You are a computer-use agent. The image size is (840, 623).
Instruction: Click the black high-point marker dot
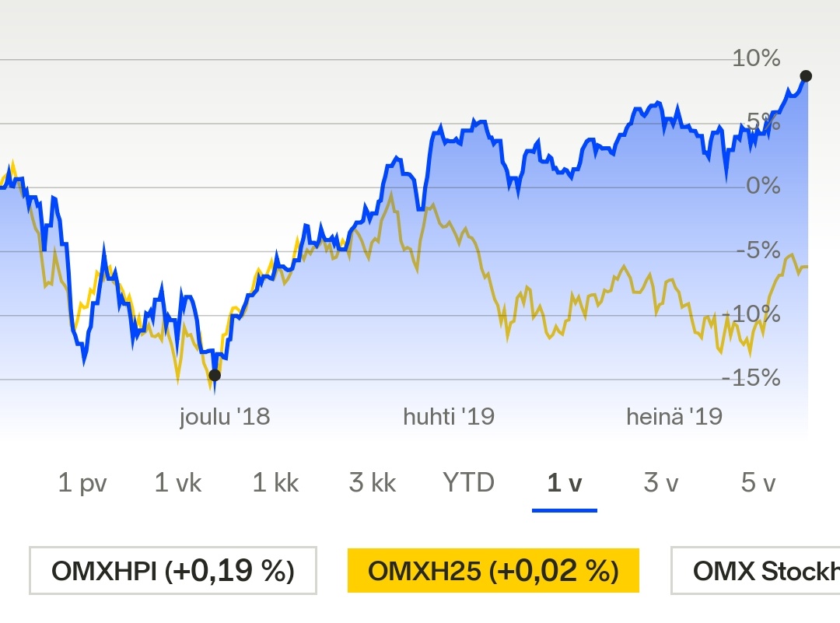806,76
